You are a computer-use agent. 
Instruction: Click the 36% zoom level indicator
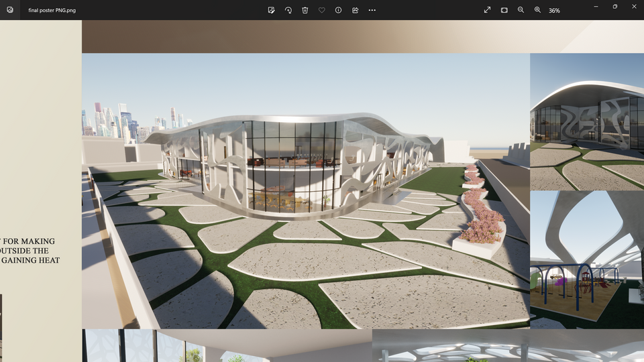click(554, 11)
